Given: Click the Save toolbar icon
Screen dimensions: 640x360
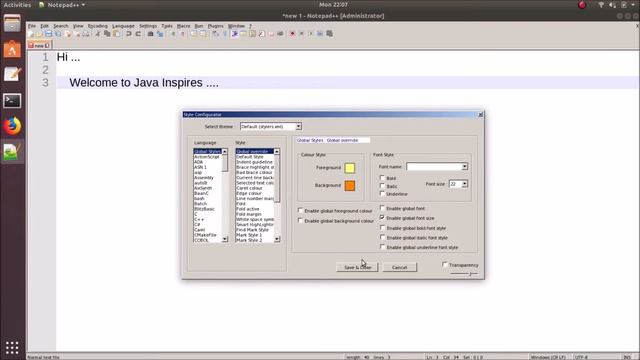Looking at the screenshot, I should (49, 34).
